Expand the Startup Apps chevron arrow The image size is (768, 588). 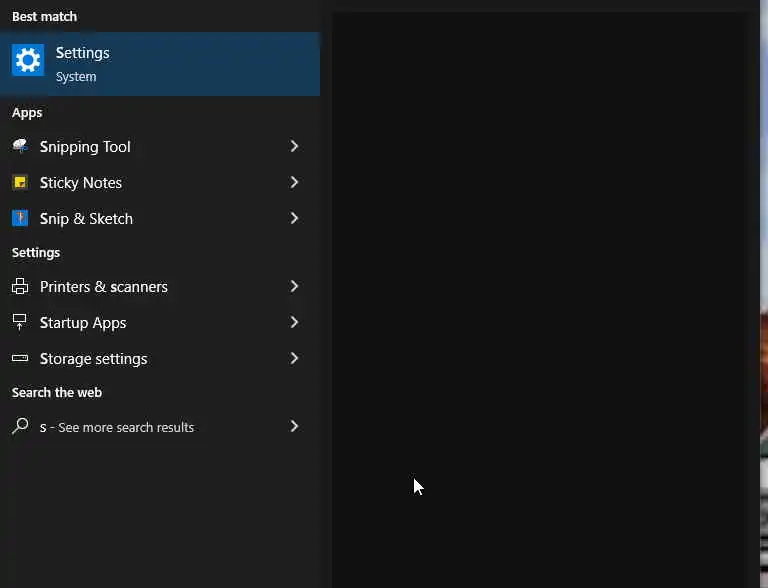tap(294, 323)
